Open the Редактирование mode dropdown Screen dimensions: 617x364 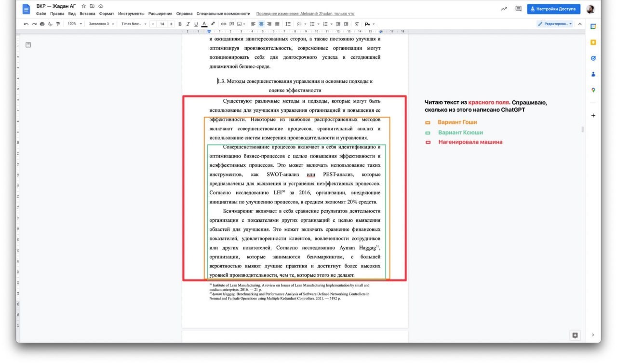[555, 24]
